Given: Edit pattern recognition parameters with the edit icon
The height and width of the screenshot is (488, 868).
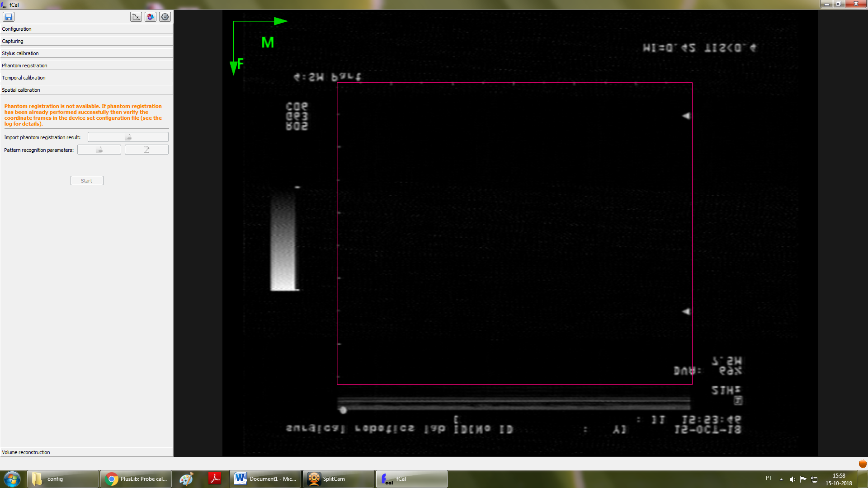Looking at the screenshot, I should coord(146,149).
